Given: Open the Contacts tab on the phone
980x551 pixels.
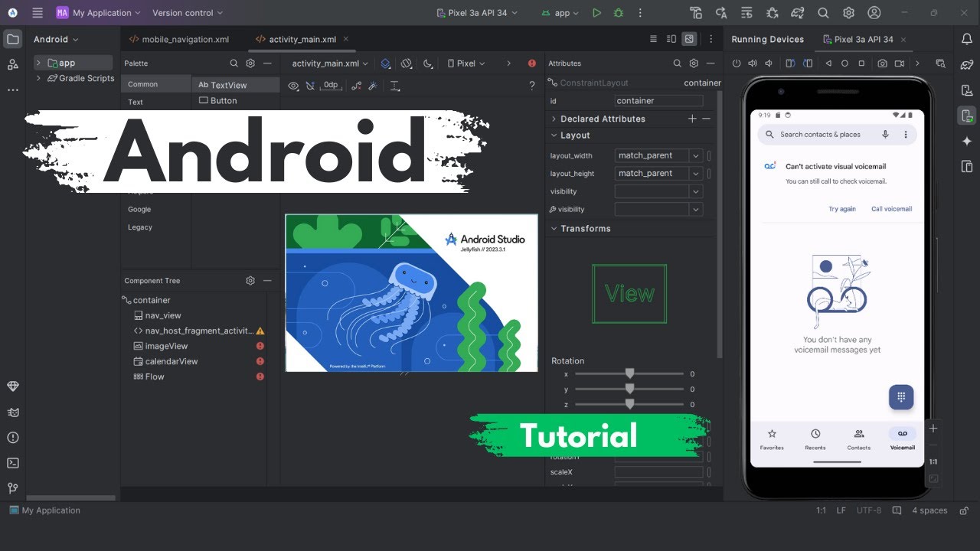Looking at the screenshot, I should 859,439.
